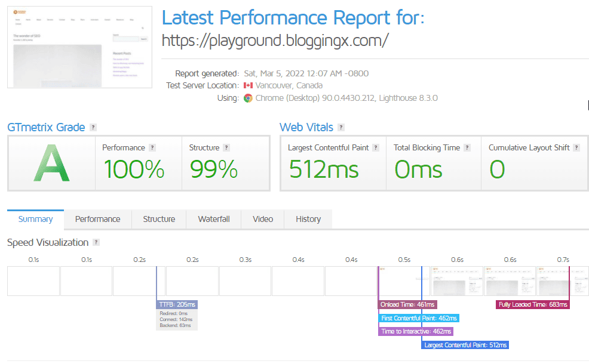The image size is (589, 364).
Task: Open the History tab
Action: [x=308, y=219]
